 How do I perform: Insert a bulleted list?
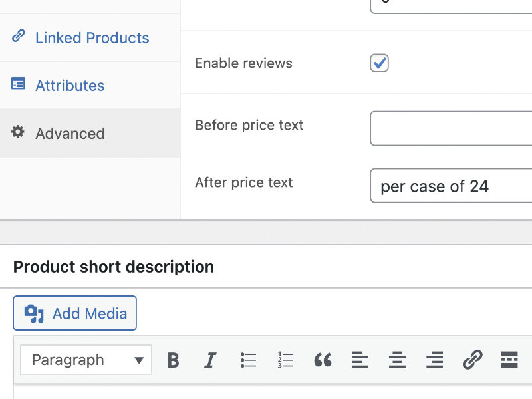247,360
